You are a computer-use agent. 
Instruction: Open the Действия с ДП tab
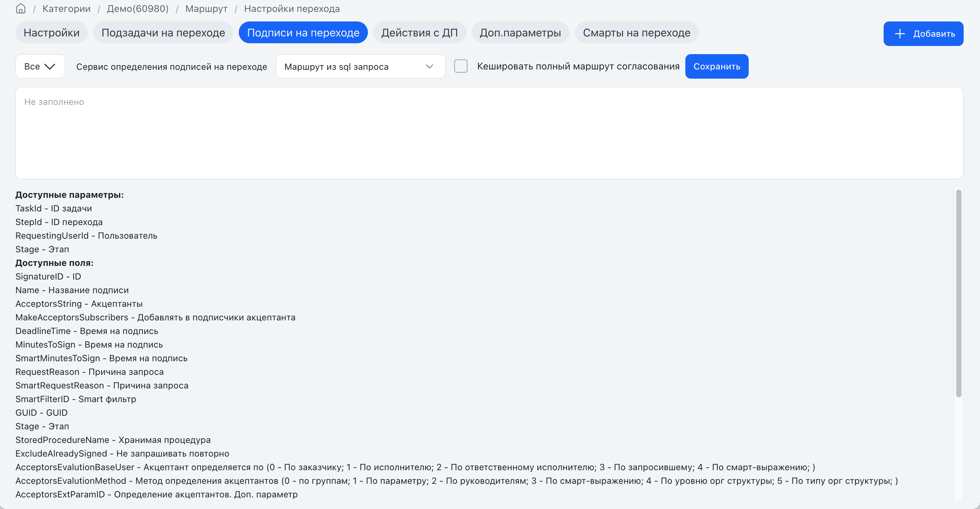tap(420, 33)
